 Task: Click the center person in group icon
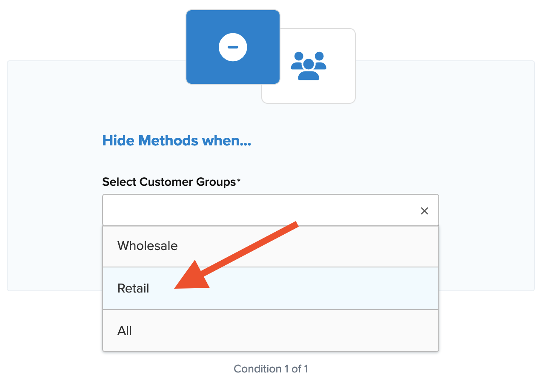(x=309, y=69)
